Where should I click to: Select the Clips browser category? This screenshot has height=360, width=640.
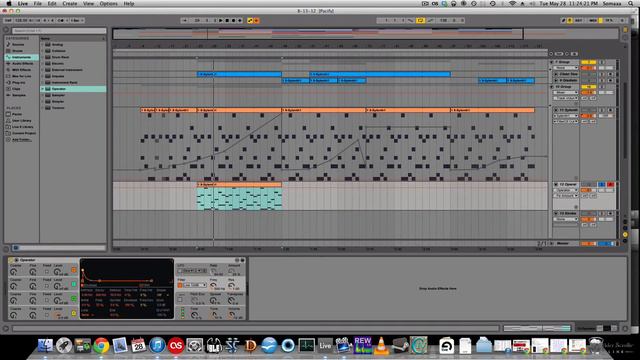click(x=16, y=89)
